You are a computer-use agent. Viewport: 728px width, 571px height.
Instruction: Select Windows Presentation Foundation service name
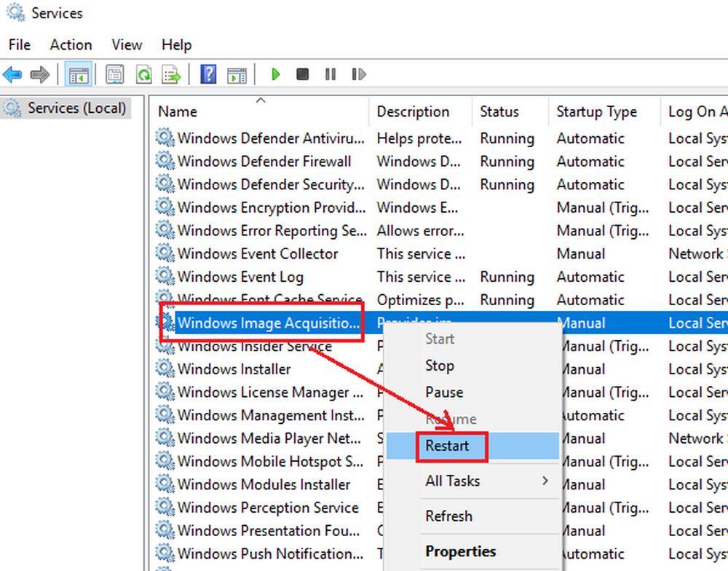(269, 530)
